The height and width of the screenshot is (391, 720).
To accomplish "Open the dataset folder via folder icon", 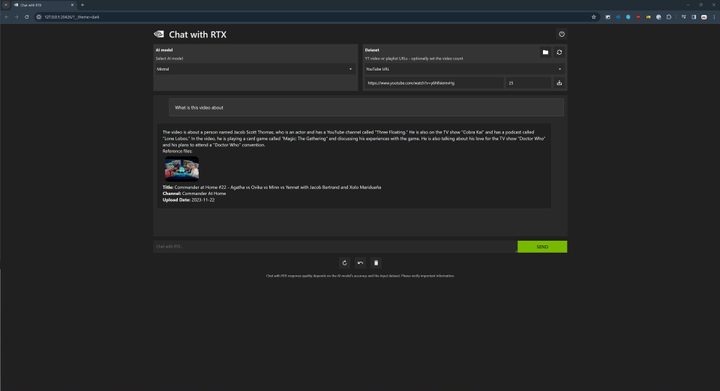I will pyautogui.click(x=545, y=52).
